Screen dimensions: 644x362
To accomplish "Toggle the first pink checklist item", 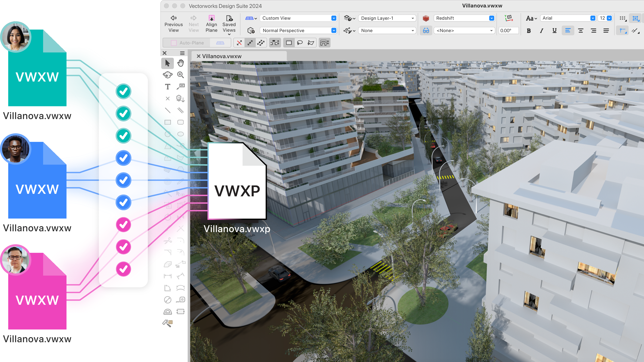I will pyautogui.click(x=124, y=225).
